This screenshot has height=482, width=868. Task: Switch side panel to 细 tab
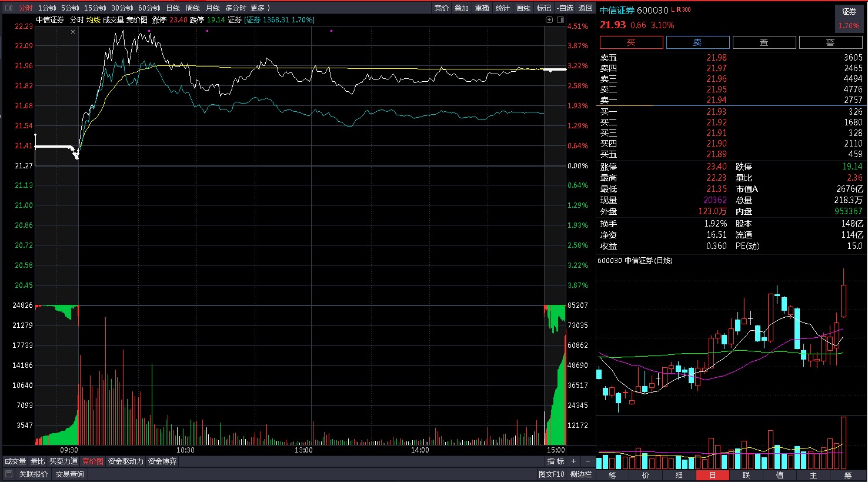pyautogui.click(x=679, y=475)
